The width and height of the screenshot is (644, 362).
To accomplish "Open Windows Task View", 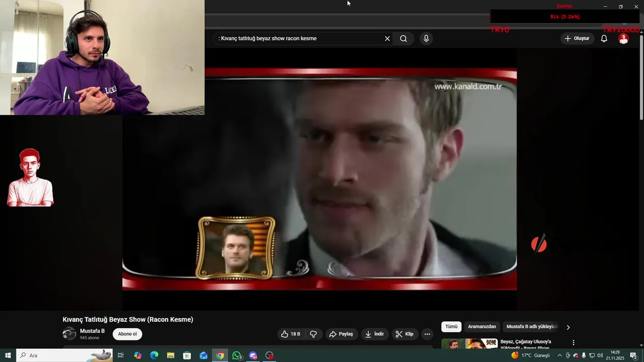I will click(x=121, y=355).
